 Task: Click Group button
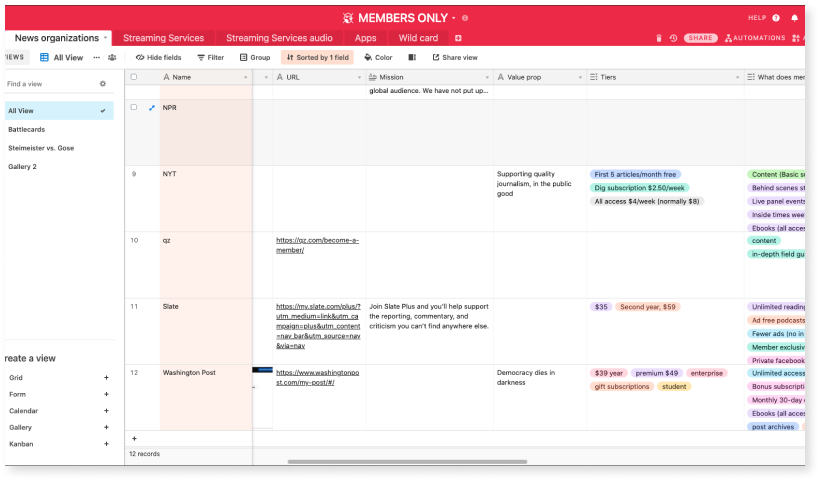[x=255, y=58]
